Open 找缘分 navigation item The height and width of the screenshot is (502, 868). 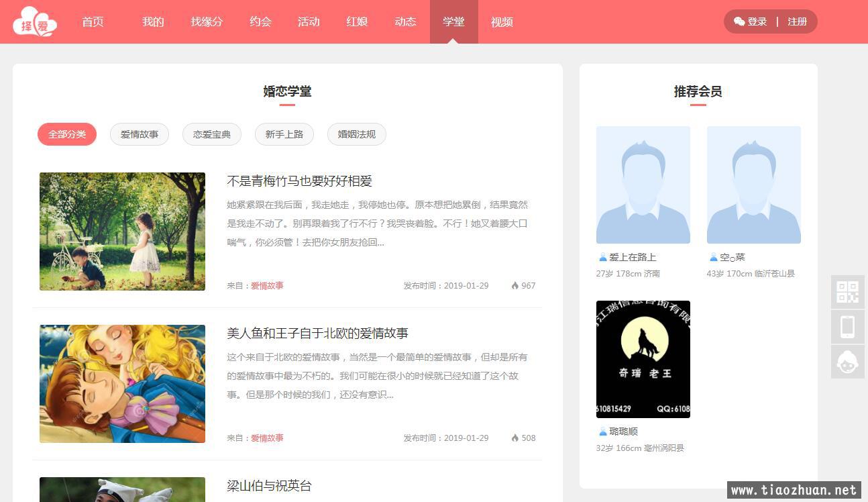[207, 21]
